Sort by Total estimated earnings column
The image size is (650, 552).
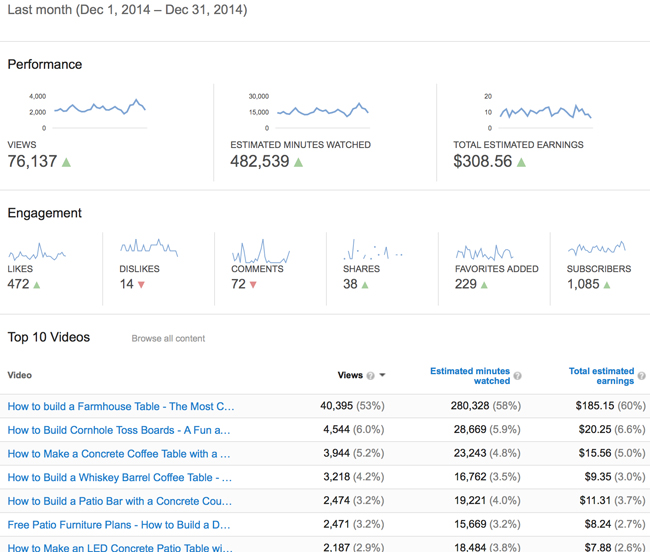point(601,375)
